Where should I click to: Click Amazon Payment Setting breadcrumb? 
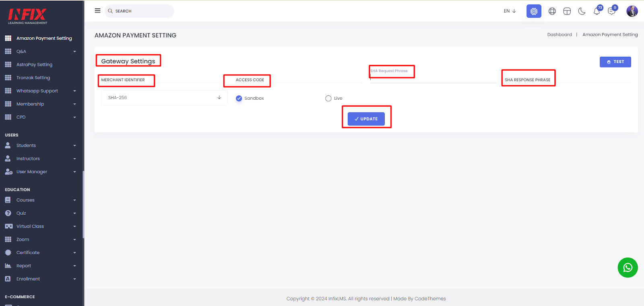pyautogui.click(x=610, y=35)
